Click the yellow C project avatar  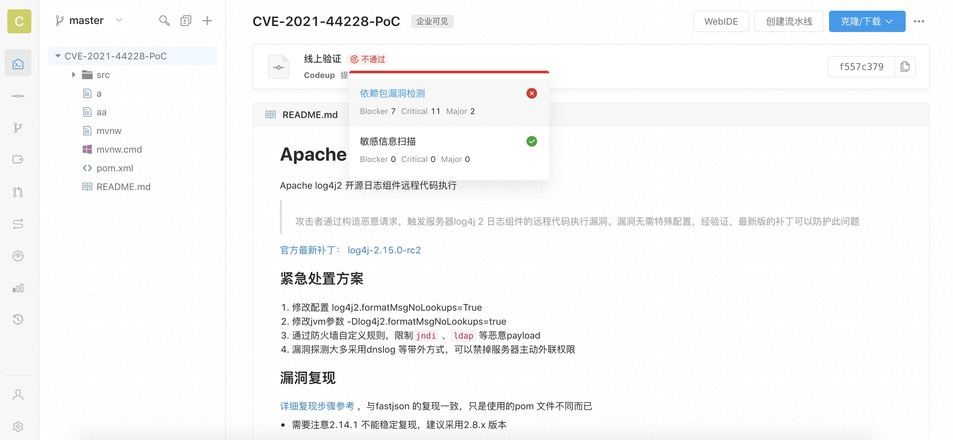[19, 21]
